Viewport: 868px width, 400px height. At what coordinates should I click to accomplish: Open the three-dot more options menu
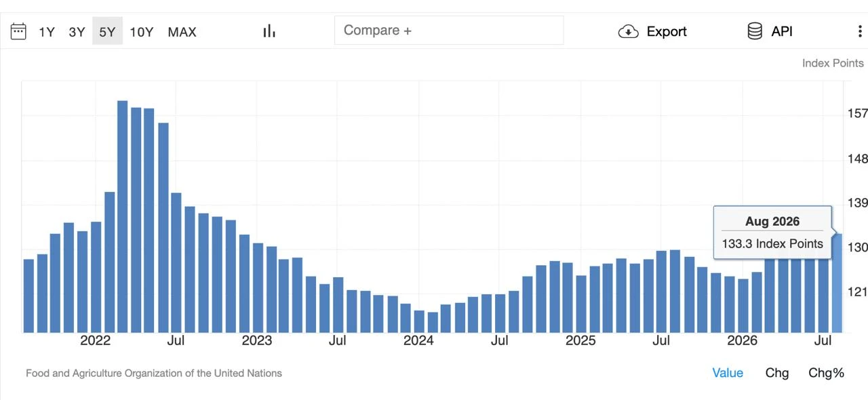coord(860,31)
